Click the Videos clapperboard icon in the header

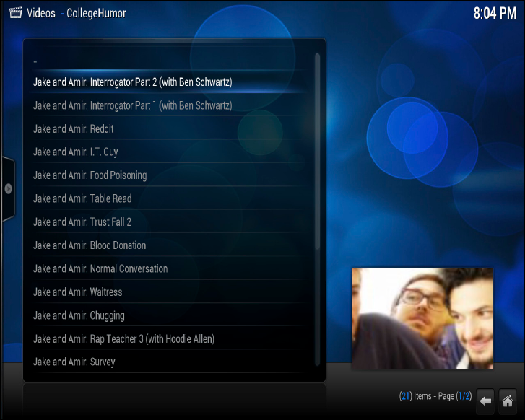click(x=15, y=13)
